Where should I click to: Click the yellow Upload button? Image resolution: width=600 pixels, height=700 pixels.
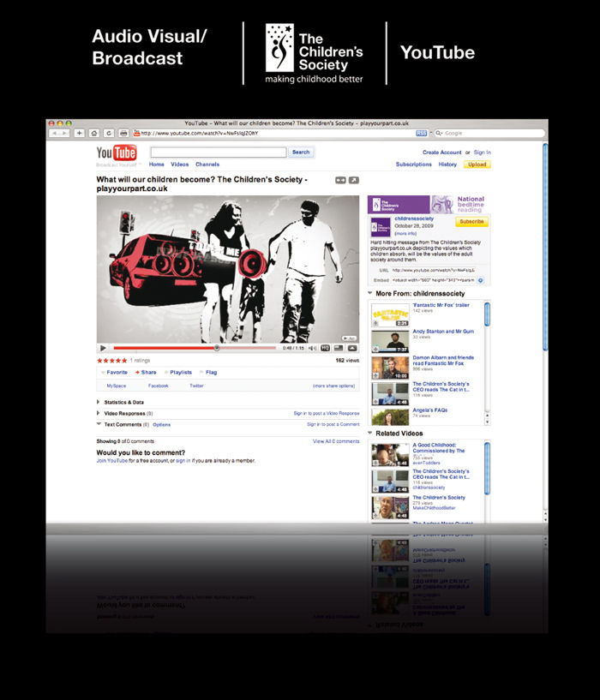click(477, 165)
